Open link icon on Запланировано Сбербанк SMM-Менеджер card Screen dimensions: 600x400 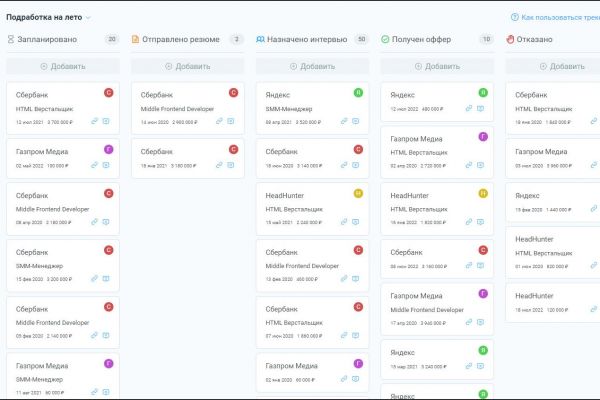(94, 279)
